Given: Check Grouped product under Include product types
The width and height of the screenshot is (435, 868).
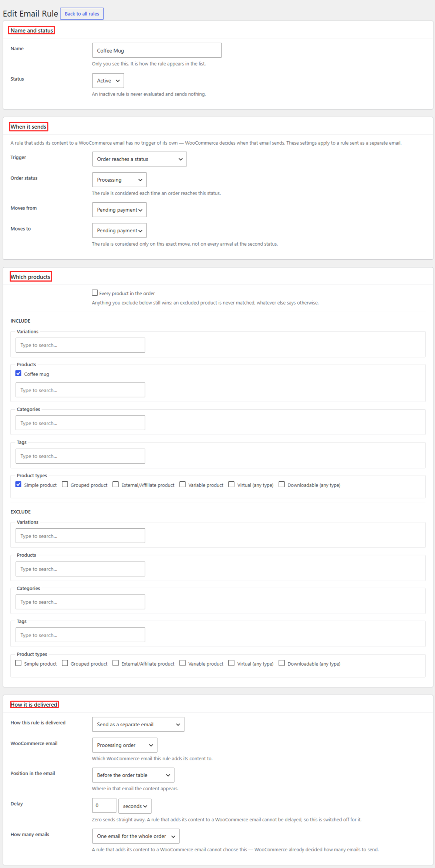Looking at the screenshot, I should 65,484.
